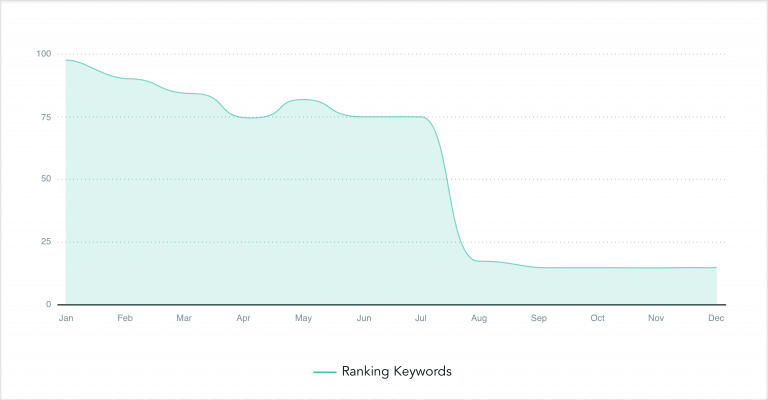Viewport: 768px width, 400px height.
Task: Select the May label on the x-axis
Action: [x=303, y=318]
